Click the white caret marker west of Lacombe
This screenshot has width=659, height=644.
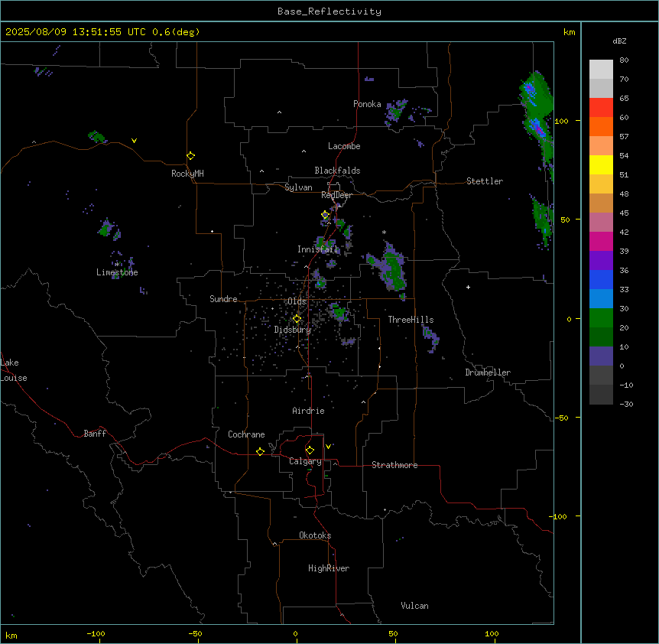(x=304, y=151)
